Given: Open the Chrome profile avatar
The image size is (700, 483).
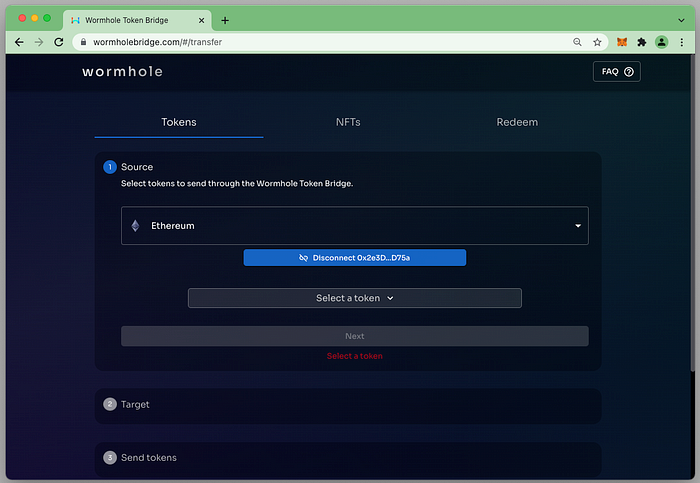Looking at the screenshot, I should 662,42.
